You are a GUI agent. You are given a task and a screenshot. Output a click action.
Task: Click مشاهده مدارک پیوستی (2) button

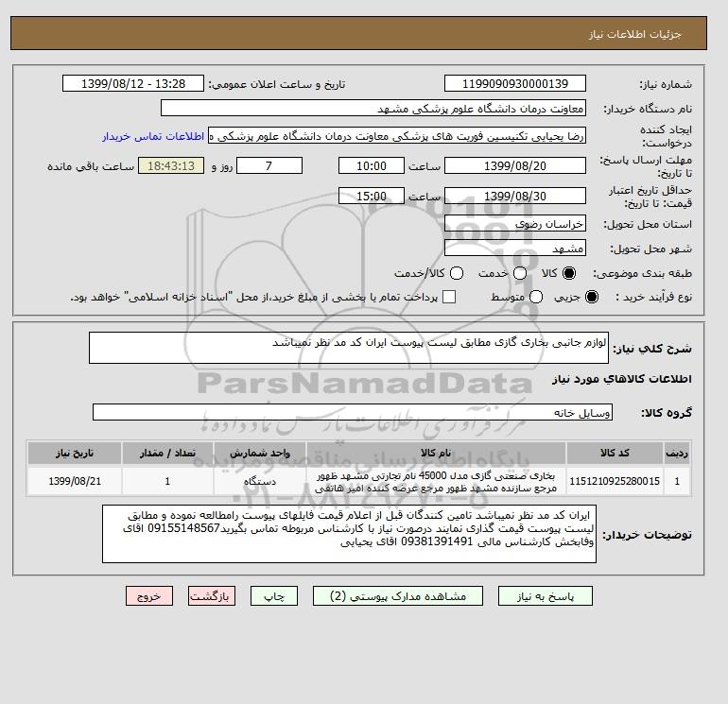(398, 596)
